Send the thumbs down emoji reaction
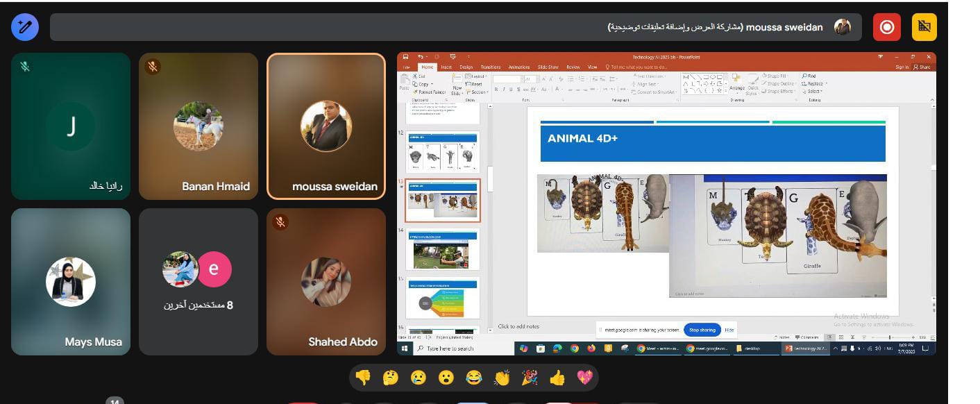 [x=363, y=378]
